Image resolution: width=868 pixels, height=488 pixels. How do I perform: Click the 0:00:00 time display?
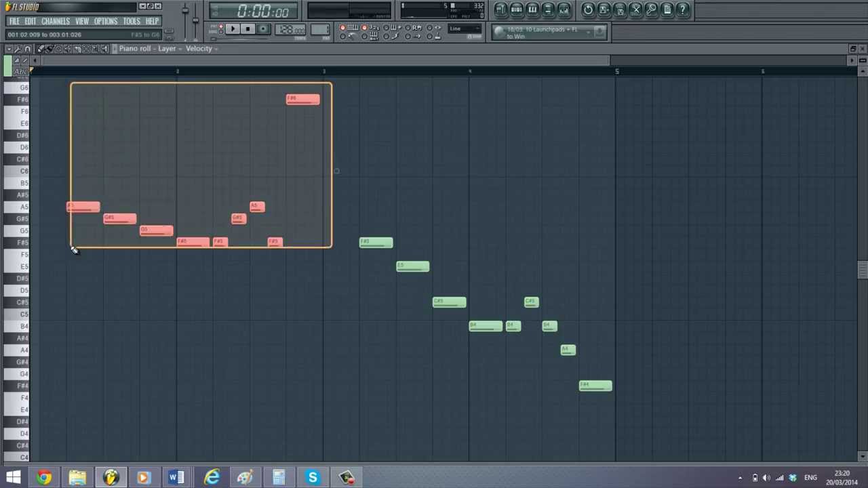pos(254,12)
